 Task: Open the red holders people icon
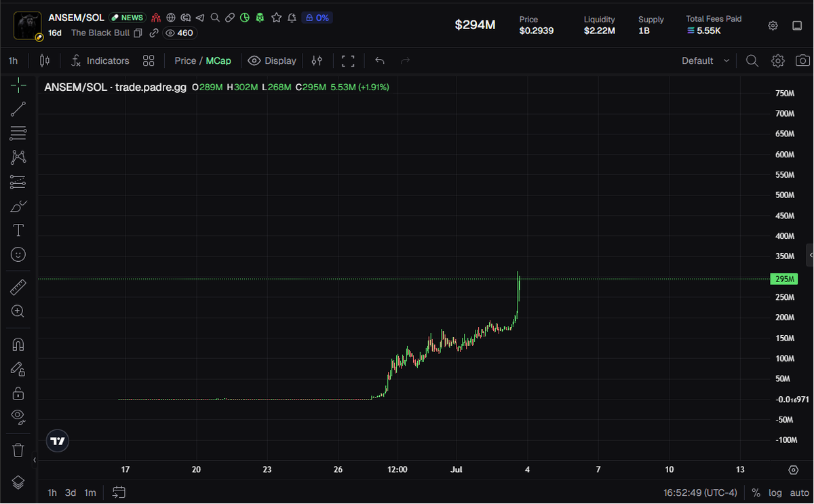(x=157, y=18)
